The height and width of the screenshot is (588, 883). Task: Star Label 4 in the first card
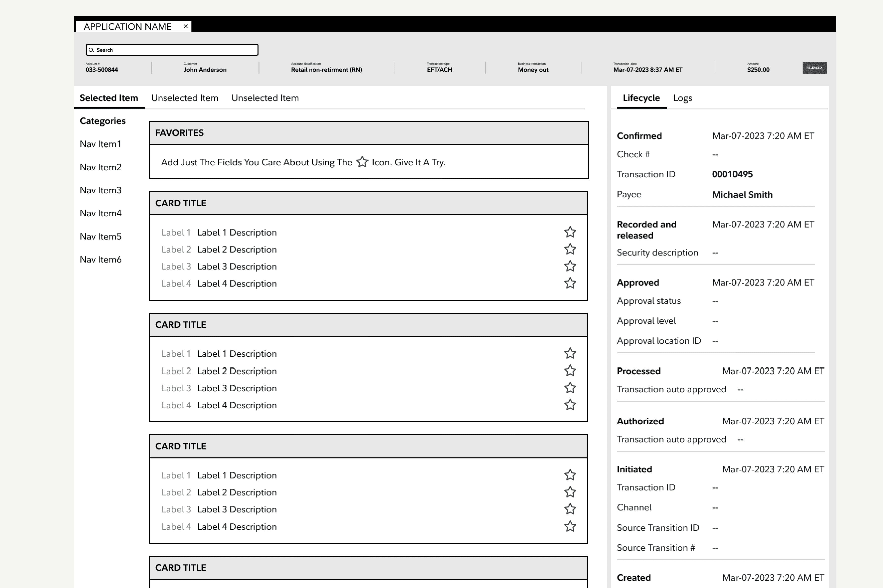570,283
